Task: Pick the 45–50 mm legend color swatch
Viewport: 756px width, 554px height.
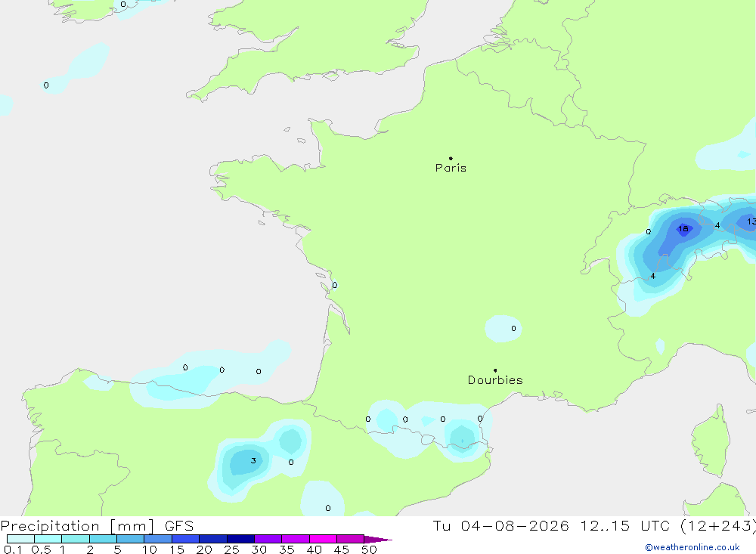Action: [350, 539]
